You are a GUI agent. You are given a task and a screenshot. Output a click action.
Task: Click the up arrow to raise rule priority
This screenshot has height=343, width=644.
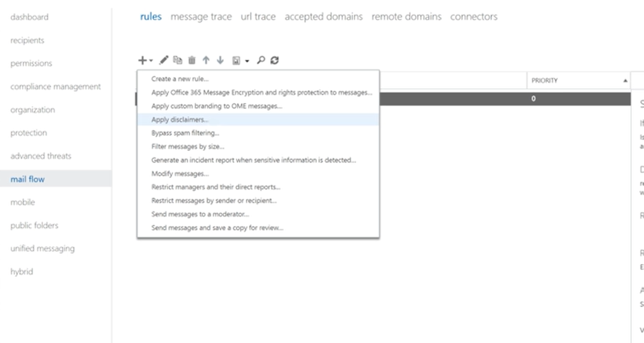point(206,60)
